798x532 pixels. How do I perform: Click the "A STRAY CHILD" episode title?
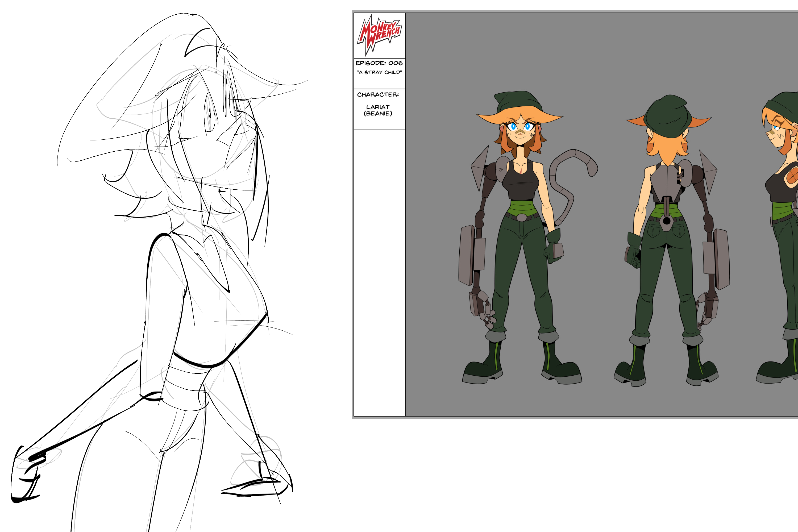tap(379, 72)
